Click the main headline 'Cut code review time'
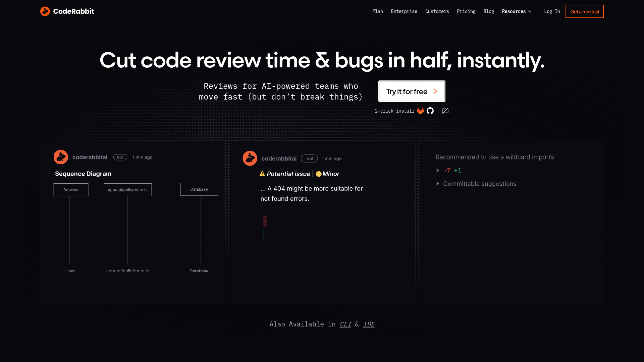 [x=322, y=61]
